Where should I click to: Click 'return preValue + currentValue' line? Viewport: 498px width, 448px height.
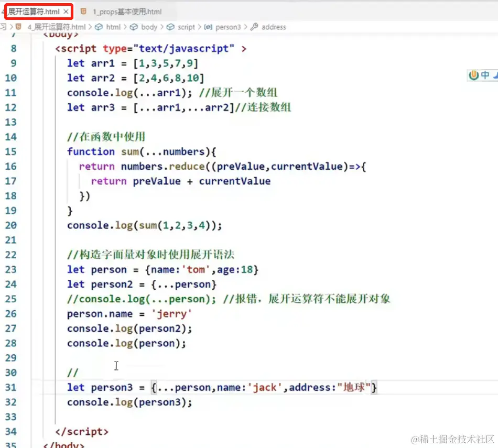point(181,181)
